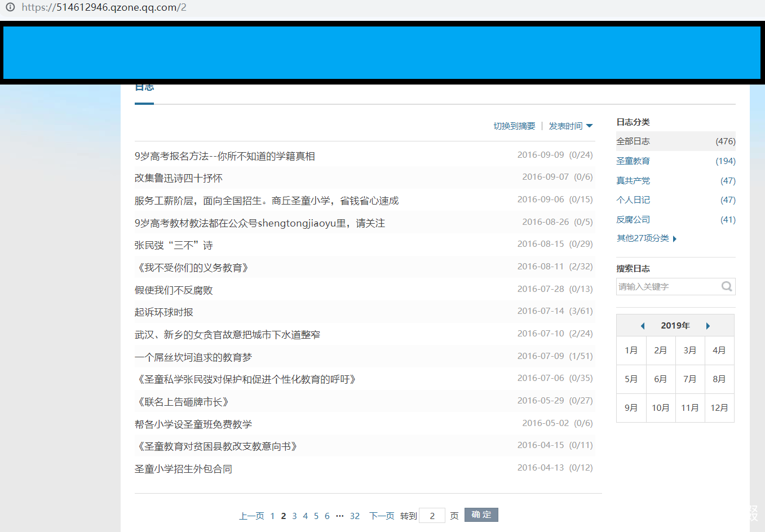Open post 《联名上告砸牌市长》
Image resolution: width=765 pixels, height=532 pixels.
click(x=183, y=402)
